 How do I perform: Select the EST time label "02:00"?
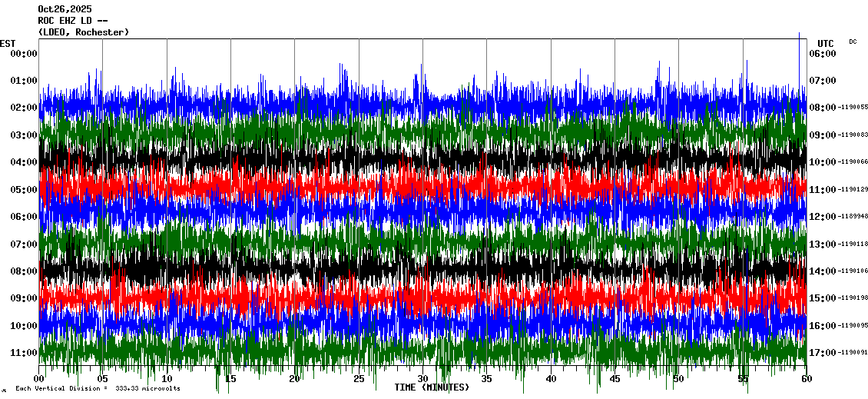click(x=24, y=108)
